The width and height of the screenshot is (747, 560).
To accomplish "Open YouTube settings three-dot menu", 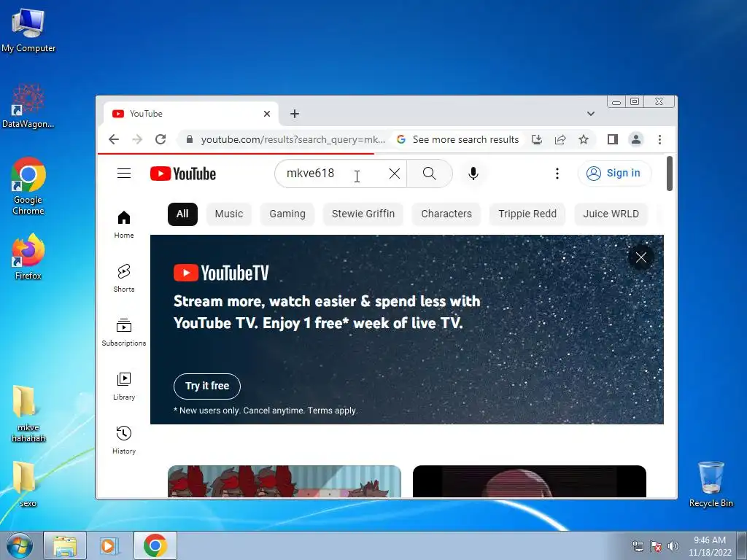I will [x=557, y=174].
